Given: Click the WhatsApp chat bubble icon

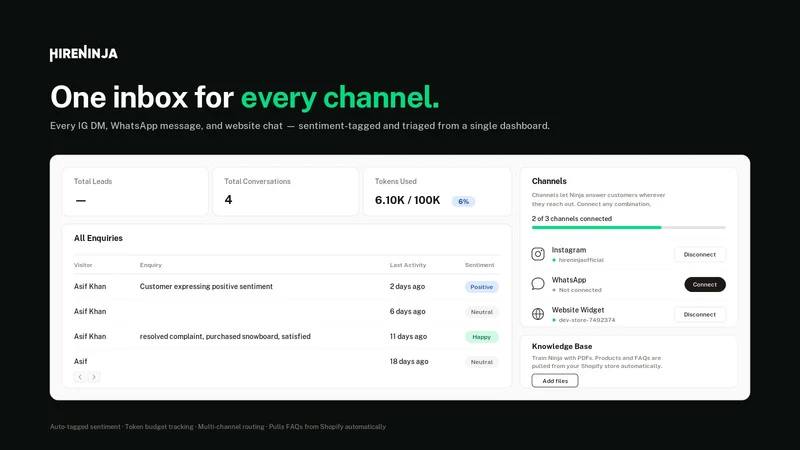Looking at the screenshot, I should click(x=538, y=284).
